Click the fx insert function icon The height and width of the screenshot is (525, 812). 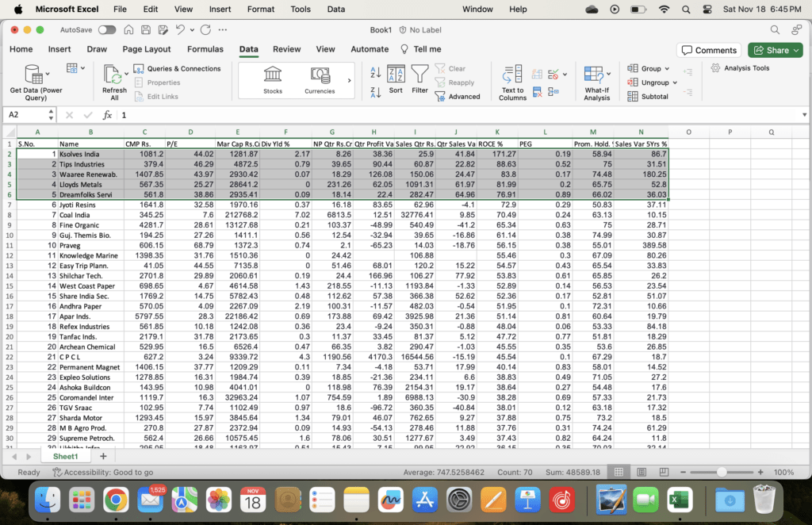(107, 115)
